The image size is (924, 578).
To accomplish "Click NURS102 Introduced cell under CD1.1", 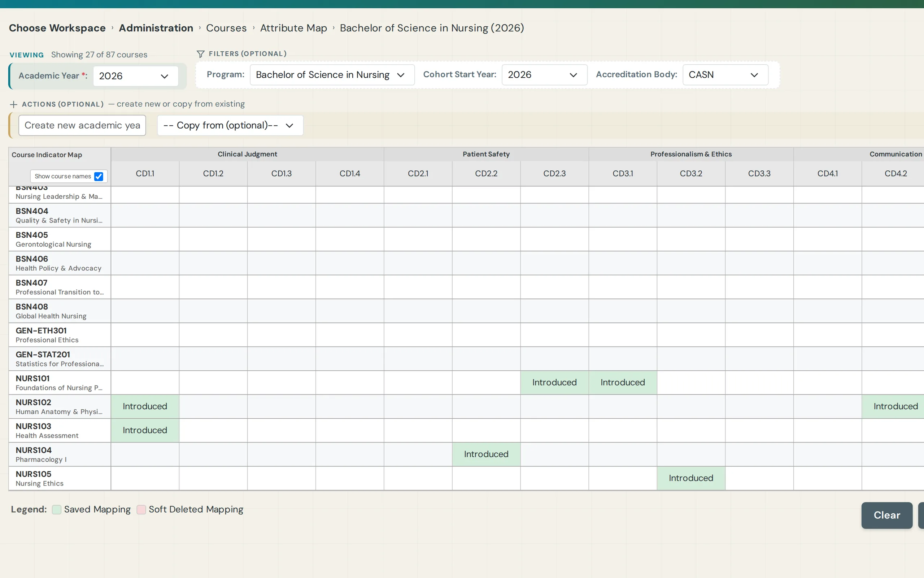I will point(145,406).
